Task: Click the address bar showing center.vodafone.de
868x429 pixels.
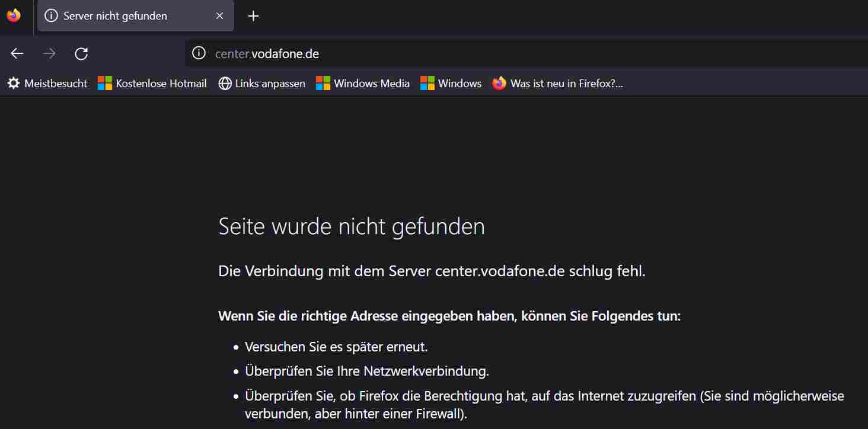Action: pyautogui.click(x=526, y=54)
